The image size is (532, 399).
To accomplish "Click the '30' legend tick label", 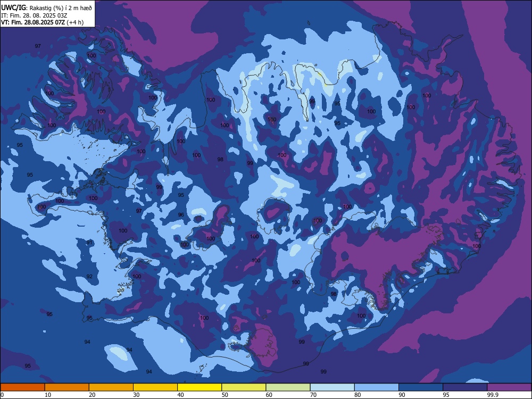I will tap(136, 395).
